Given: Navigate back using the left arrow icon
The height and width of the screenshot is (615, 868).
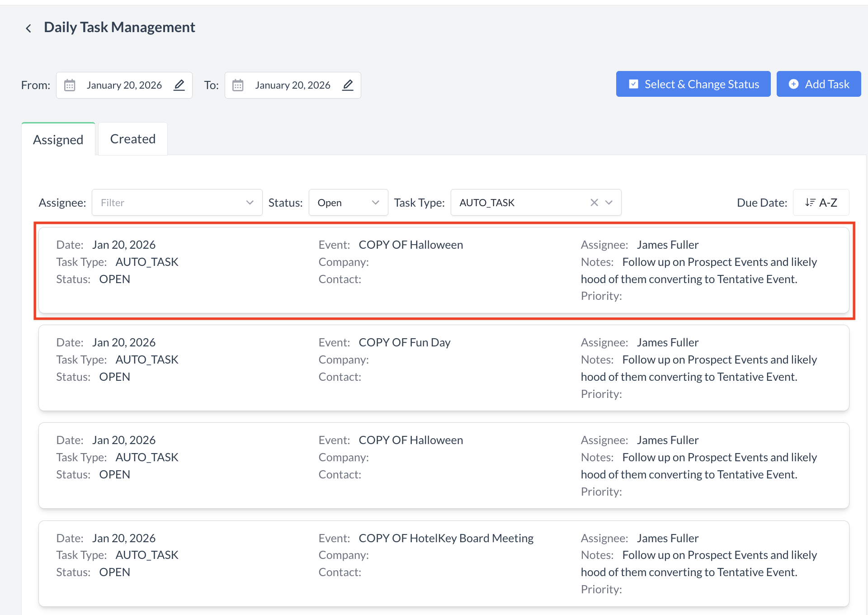Looking at the screenshot, I should click(x=28, y=28).
